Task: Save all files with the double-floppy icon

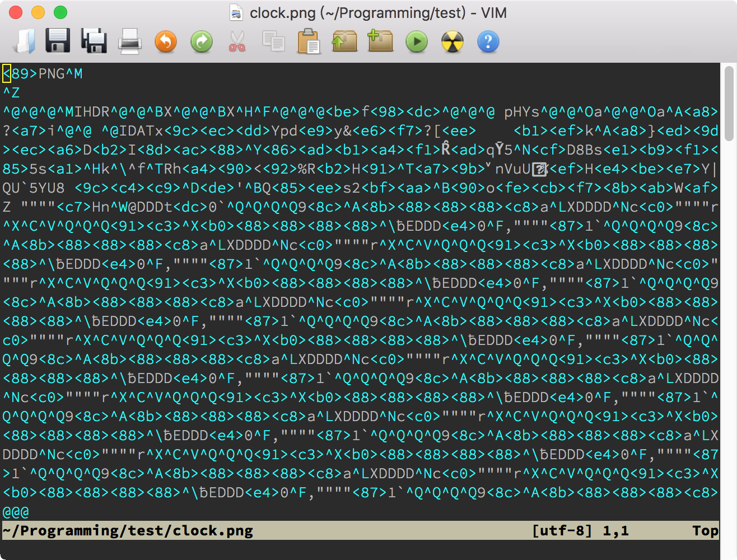Action: click(94, 41)
